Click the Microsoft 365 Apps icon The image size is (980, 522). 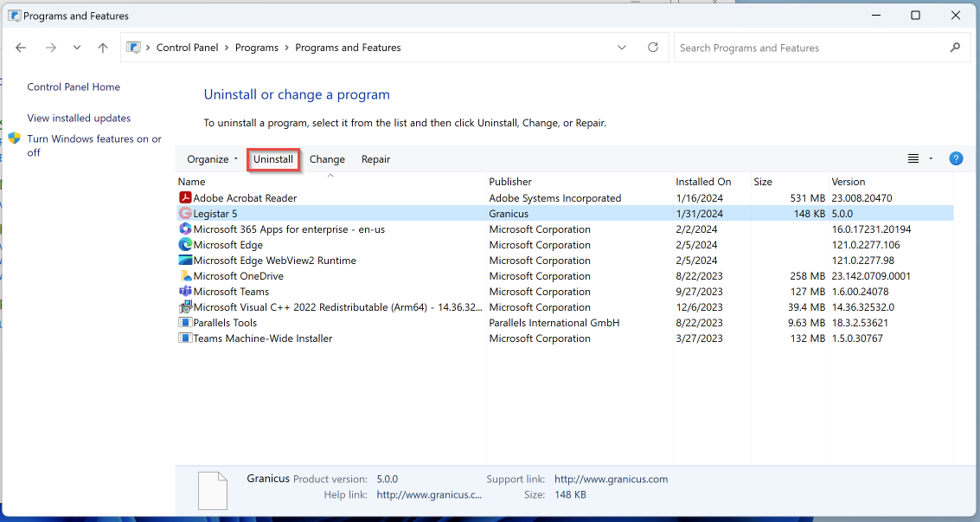point(185,229)
